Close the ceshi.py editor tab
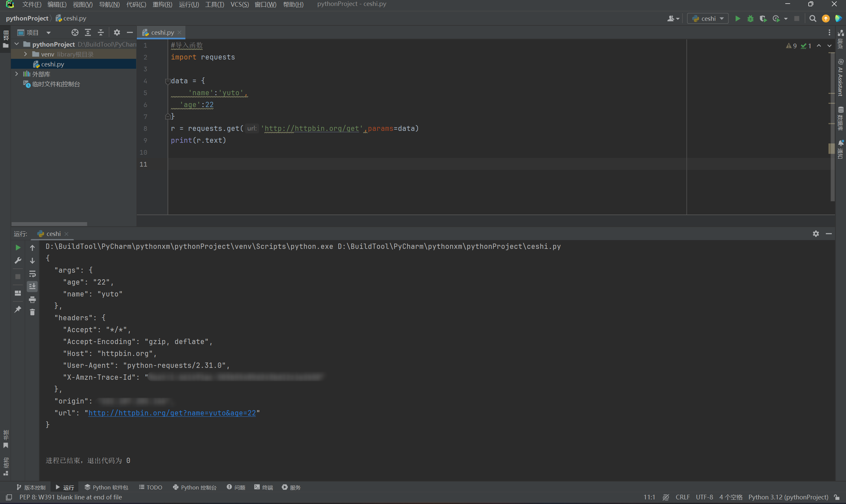This screenshot has height=504, width=846. 179,32
